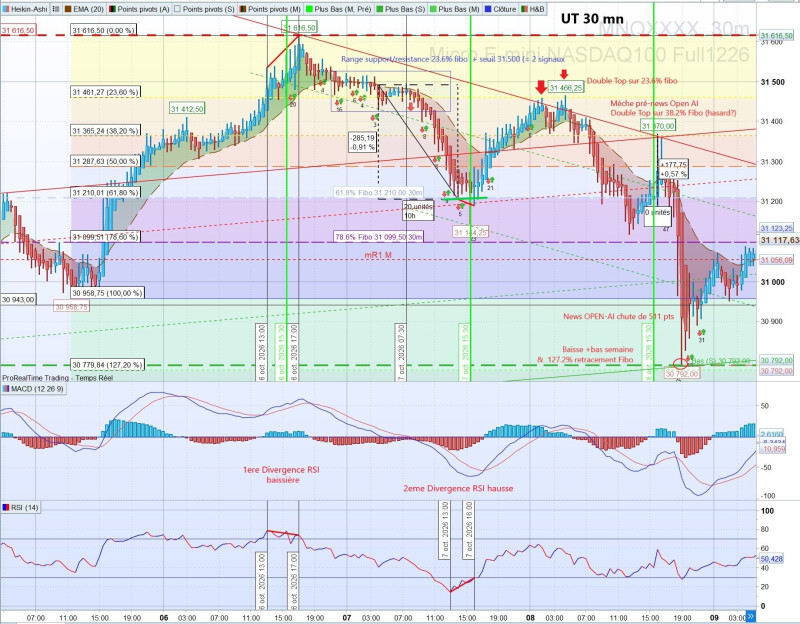
Task: Select the 30 779,84 (127,20 %) Fibonacci label
Action: pyautogui.click(x=107, y=365)
